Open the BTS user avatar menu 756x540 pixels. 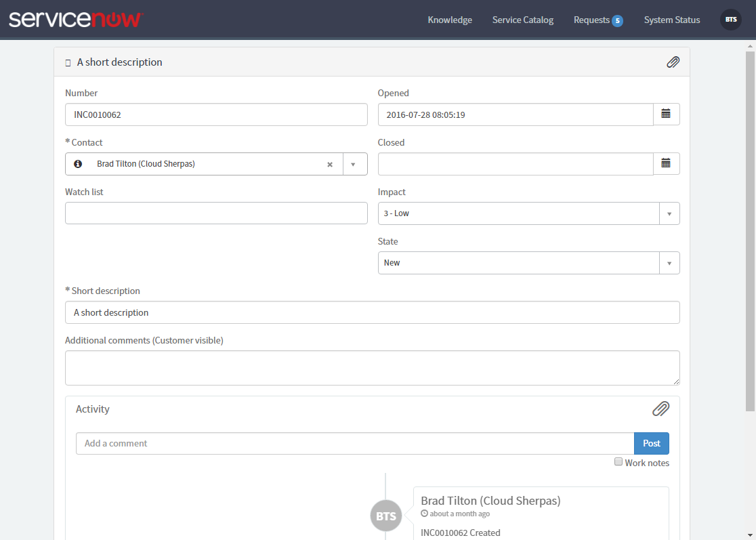point(730,20)
